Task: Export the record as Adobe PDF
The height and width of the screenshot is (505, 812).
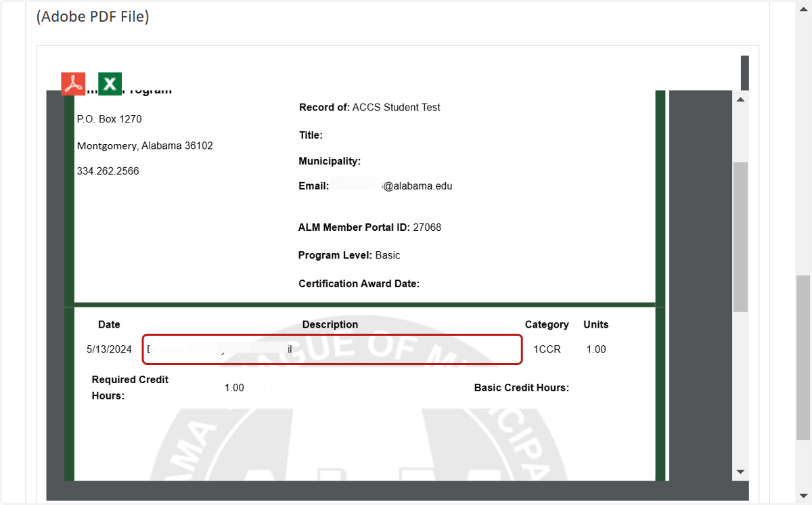Action: 74,84
